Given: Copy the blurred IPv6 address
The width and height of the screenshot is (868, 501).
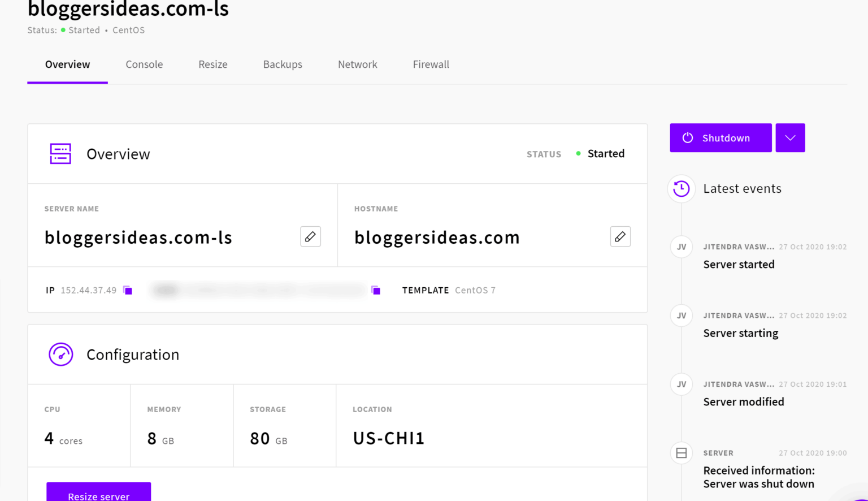Looking at the screenshot, I should 376,290.
